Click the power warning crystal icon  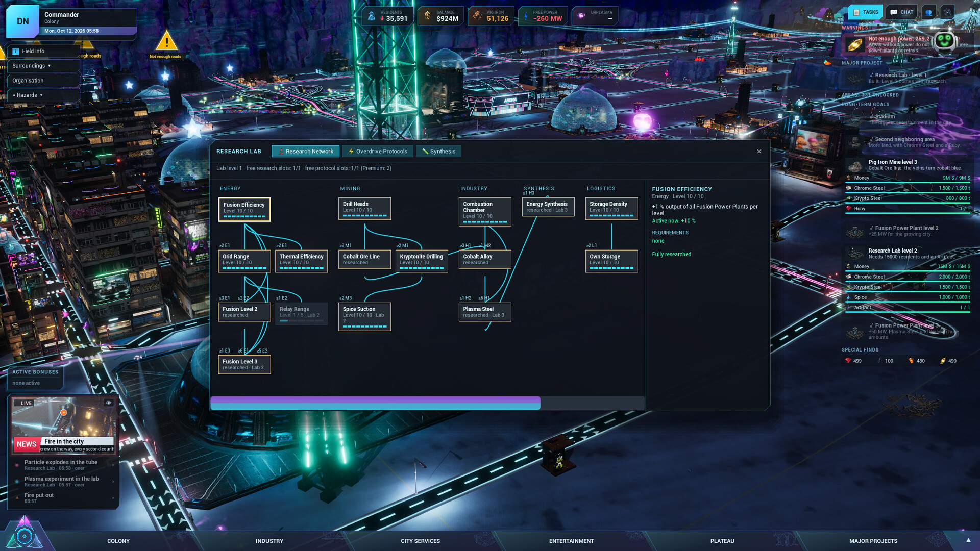(x=855, y=45)
